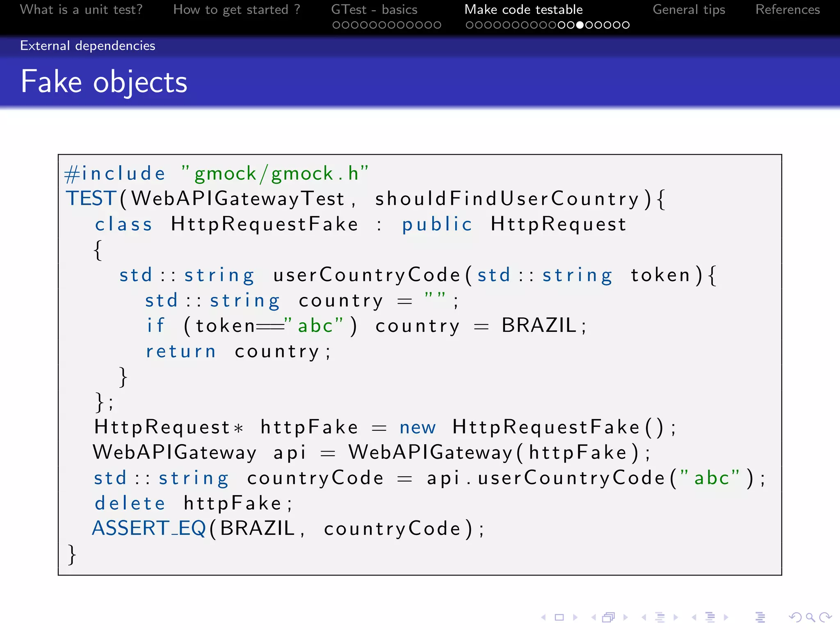Image resolution: width=840 pixels, height=630 pixels.
Task: Click the 'External dependencies' subsection link
Action: click(x=88, y=46)
